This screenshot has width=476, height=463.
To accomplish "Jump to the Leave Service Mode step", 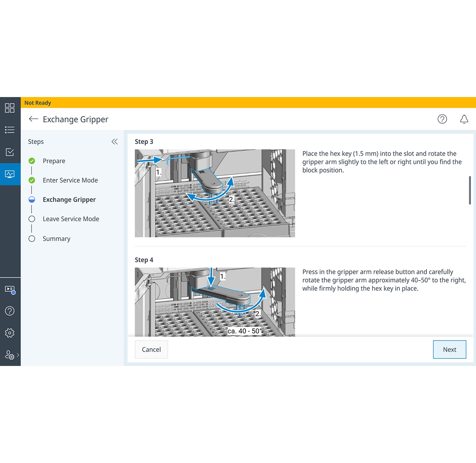I will tap(71, 219).
